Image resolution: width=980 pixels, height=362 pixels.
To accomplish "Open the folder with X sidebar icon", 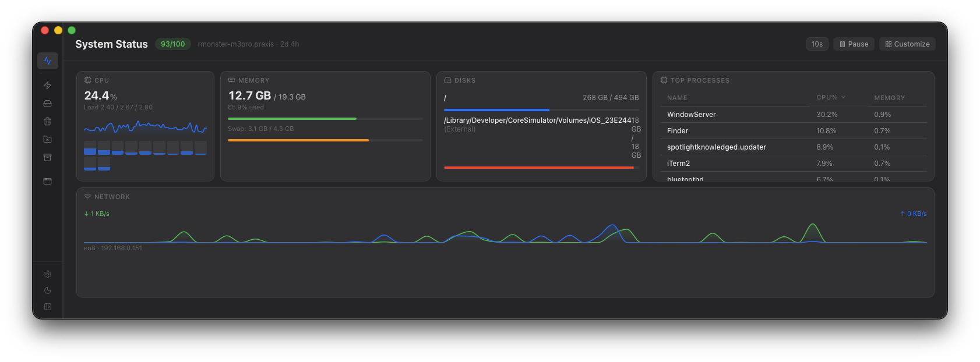I will tap(48, 139).
